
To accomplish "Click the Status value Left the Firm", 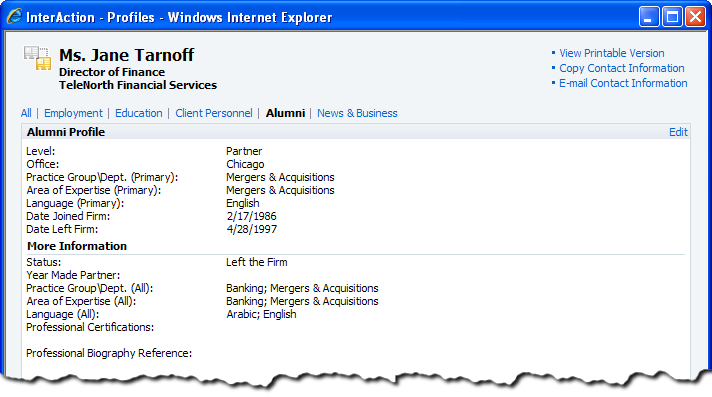I will click(x=257, y=262).
